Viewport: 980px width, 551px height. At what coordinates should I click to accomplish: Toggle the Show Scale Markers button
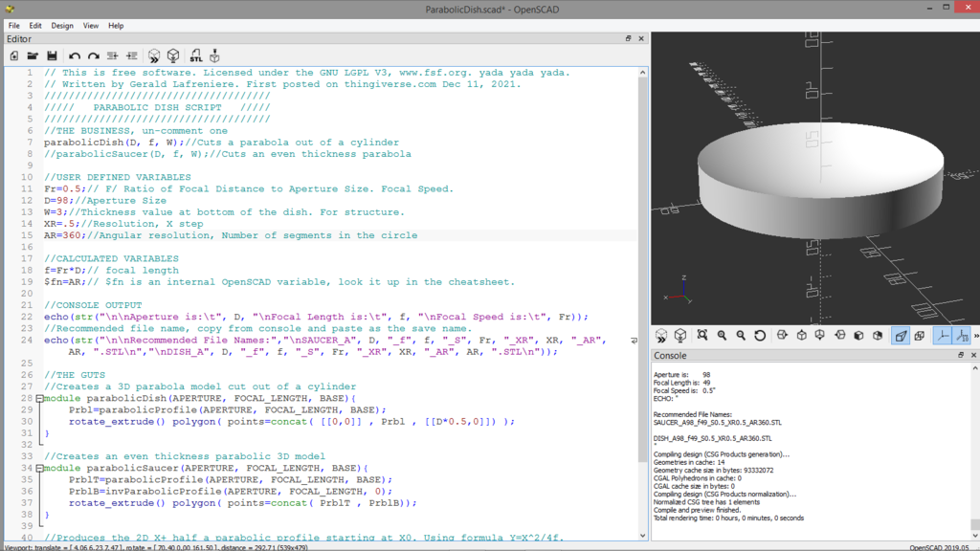point(962,336)
